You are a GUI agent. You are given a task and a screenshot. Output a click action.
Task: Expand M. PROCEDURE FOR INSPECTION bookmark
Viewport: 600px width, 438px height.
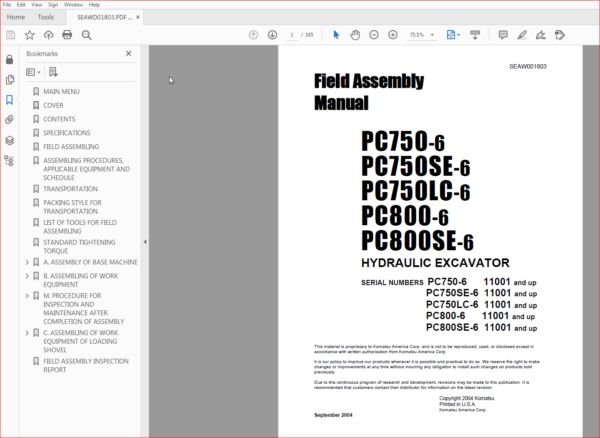27,296
